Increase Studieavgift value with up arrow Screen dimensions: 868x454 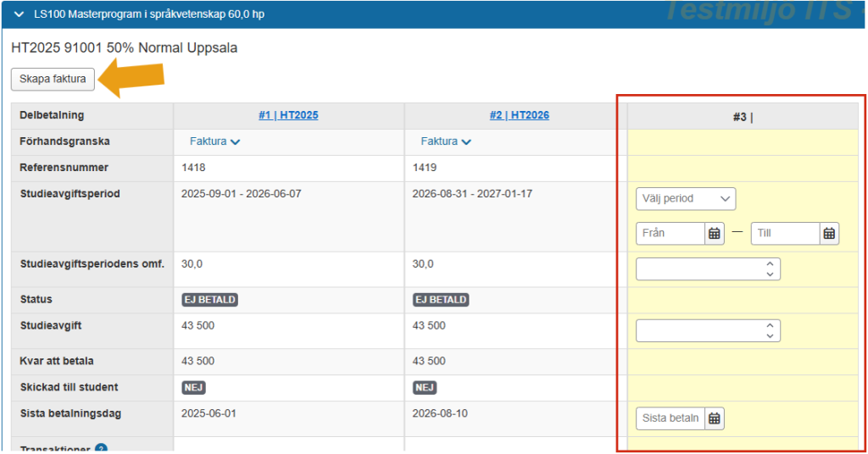770,326
